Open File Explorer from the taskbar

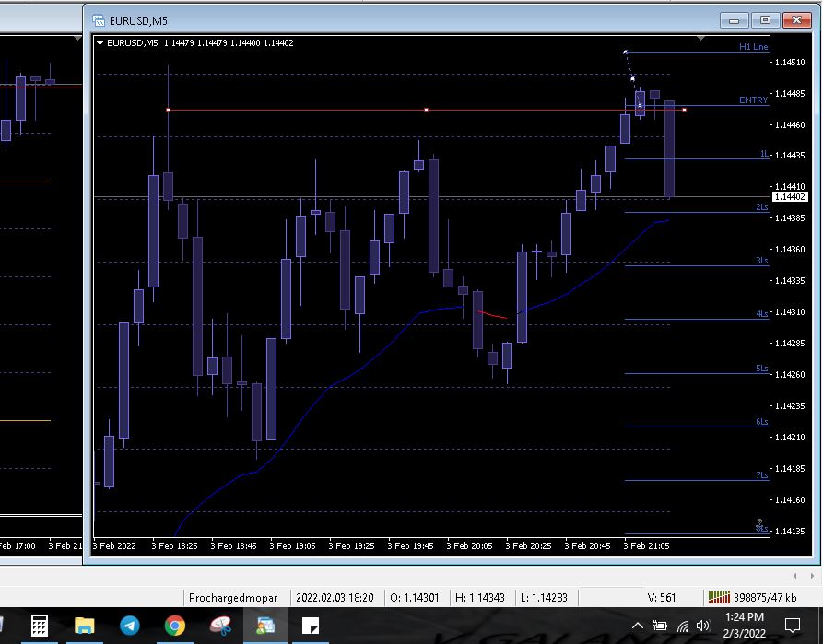[x=85, y=625]
